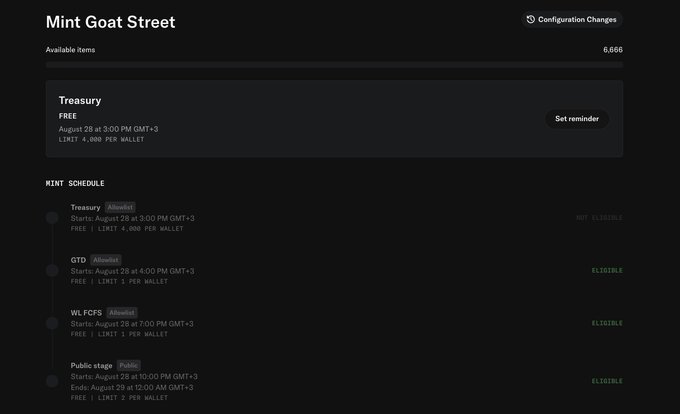Image resolution: width=680 pixels, height=414 pixels.
Task: Click the Public badge next to Public stage
Action: point(128,365)
